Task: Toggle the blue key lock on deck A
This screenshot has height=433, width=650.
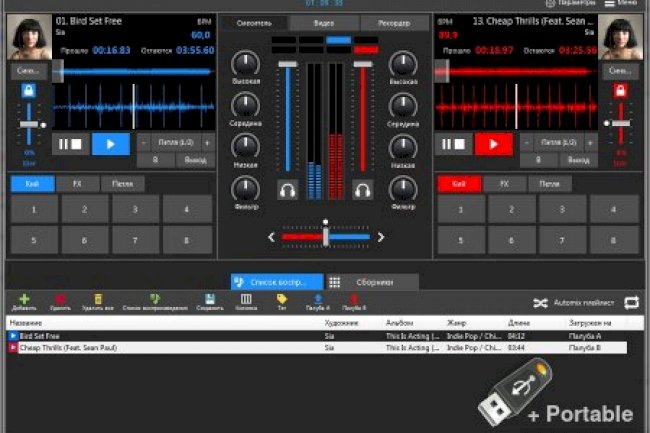Action: (29, 90)
